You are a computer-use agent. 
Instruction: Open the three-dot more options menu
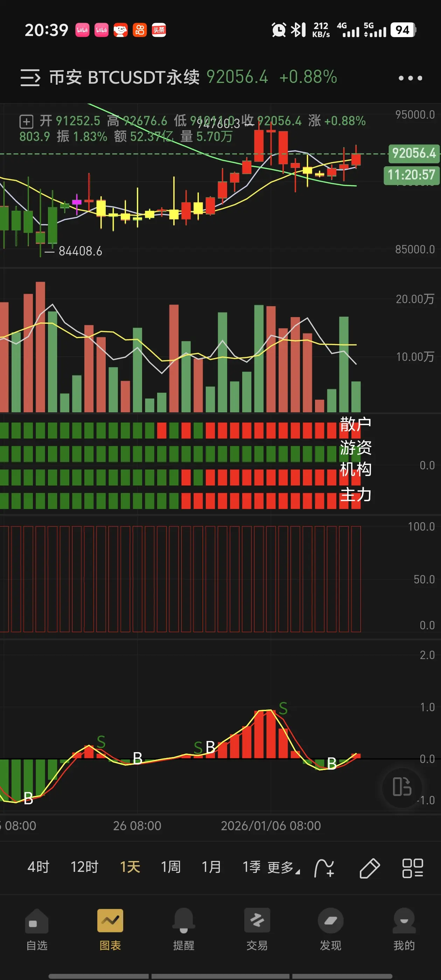click(x=410, y=78)
